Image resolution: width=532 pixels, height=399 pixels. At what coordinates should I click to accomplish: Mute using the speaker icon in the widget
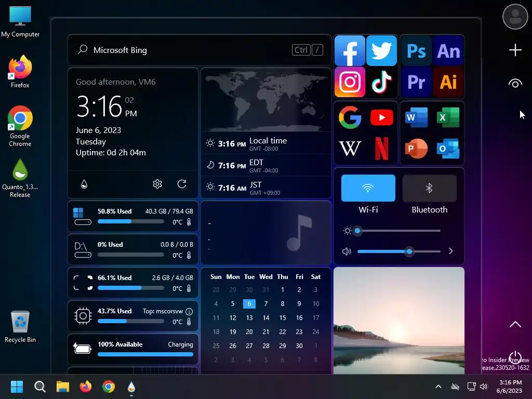[x=347, y=251]
